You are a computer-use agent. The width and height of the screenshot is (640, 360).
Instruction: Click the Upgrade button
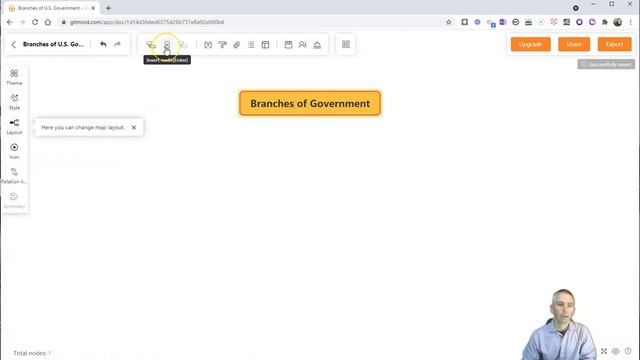pyautogui.click(x=531, y=44)
